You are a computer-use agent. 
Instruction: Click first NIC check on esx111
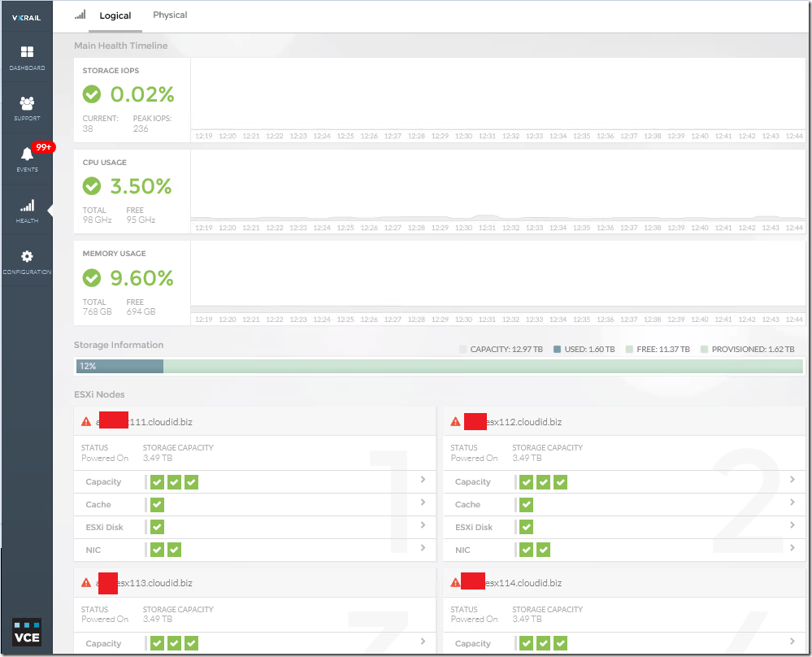(158, 550)
